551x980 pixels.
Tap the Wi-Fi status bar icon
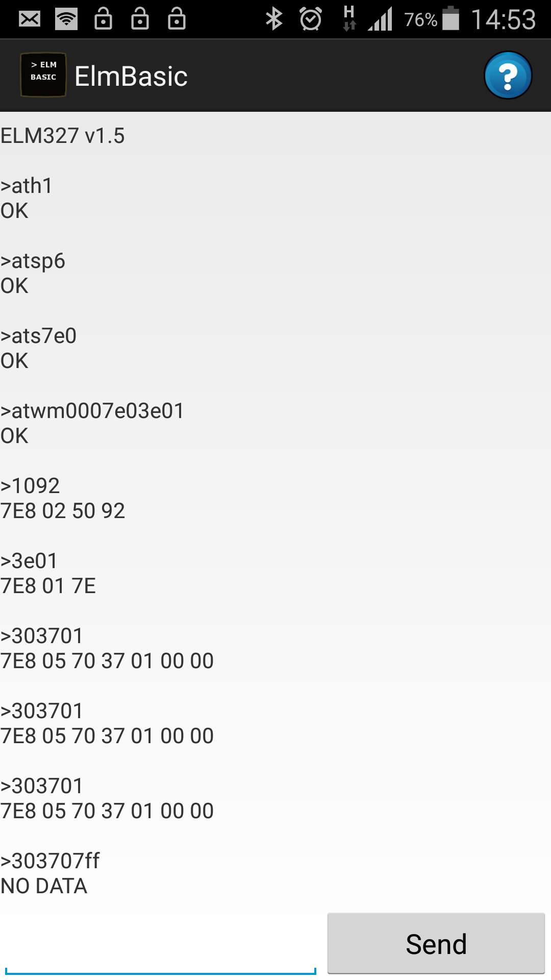coord(66,19)
